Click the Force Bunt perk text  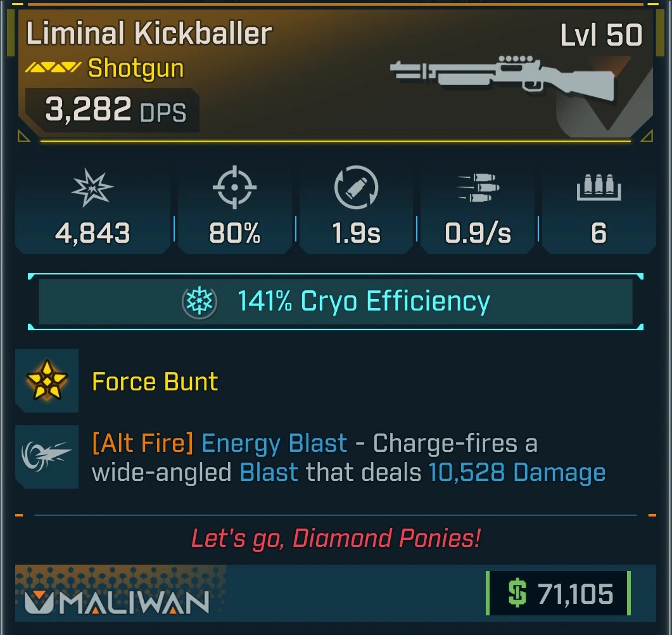(x=155, y=381)
